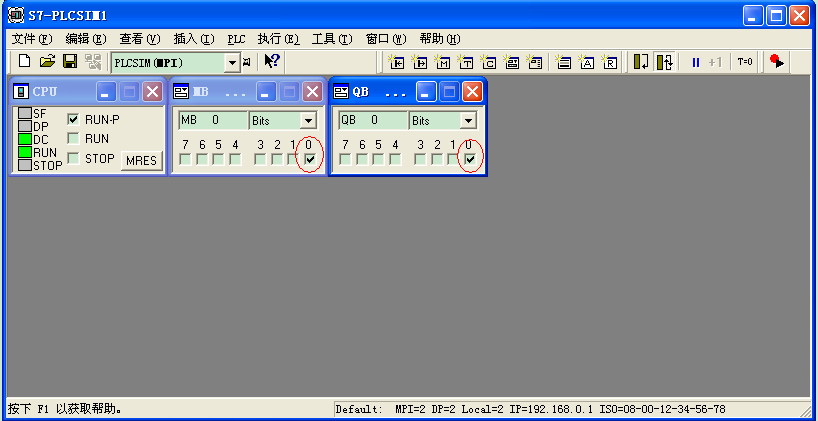
Task: Toggle bit 1 in the MB window
Action: [x=294, y=159]
